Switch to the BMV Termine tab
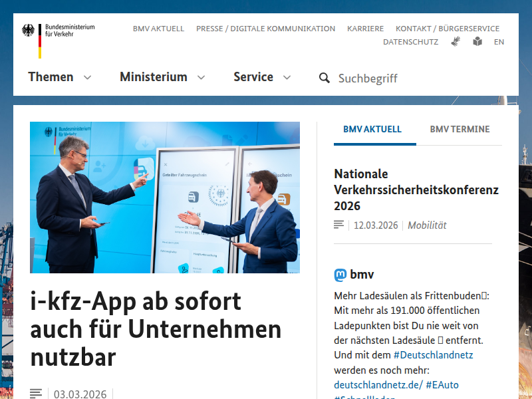532x399 pixels. pyautogui.click(x=460, y=129)
